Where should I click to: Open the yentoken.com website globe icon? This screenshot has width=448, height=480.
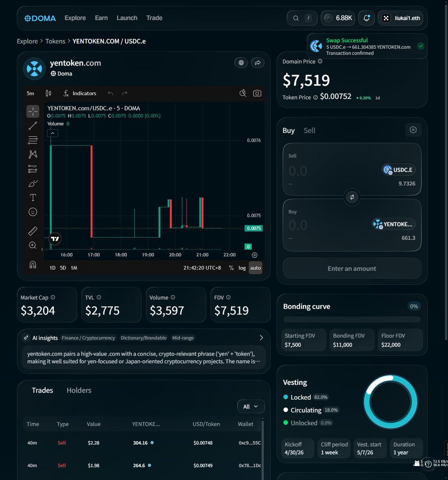[x=241, y=63]
